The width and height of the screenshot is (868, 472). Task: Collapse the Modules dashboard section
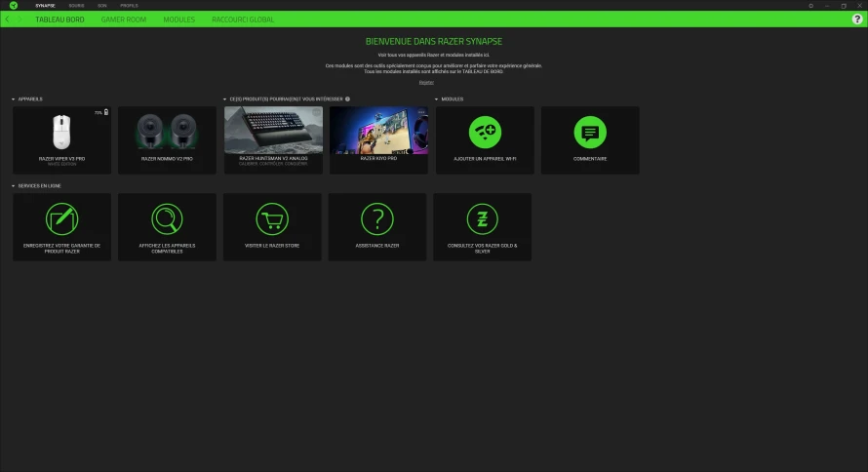click(x=436, y=99)
